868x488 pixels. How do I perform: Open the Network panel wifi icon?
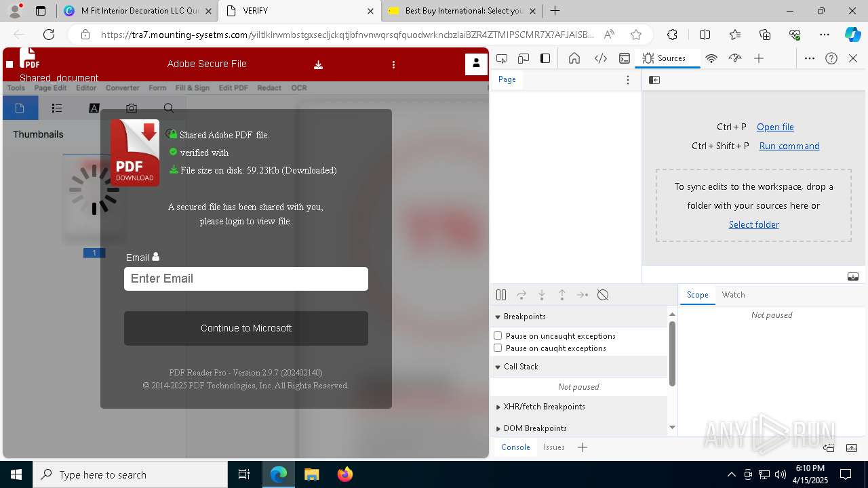pos(711,58)
